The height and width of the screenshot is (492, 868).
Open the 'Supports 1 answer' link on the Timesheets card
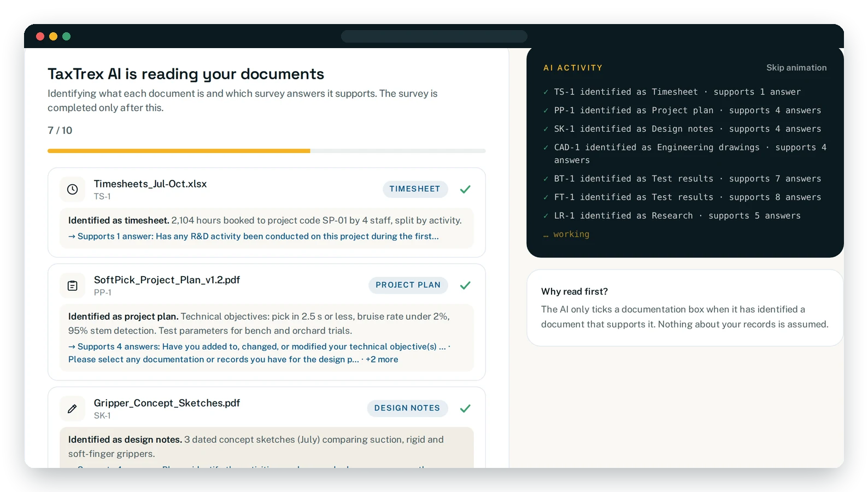click(x=254, y=236)
